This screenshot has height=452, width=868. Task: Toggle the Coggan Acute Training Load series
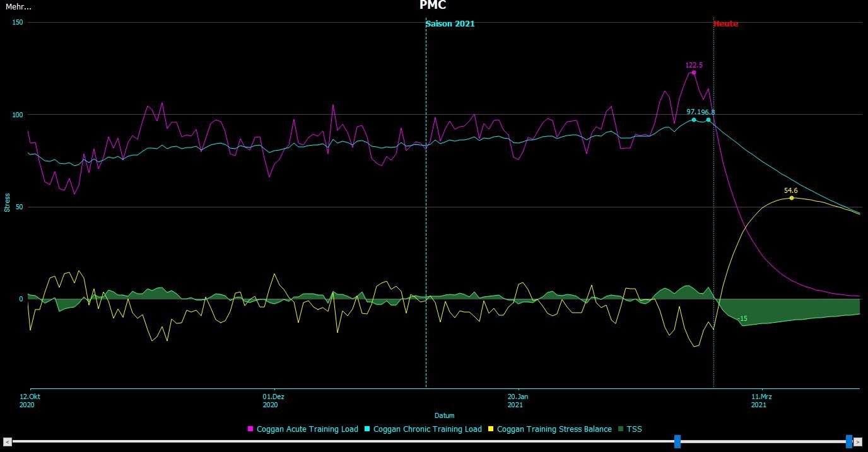(307, 429)
